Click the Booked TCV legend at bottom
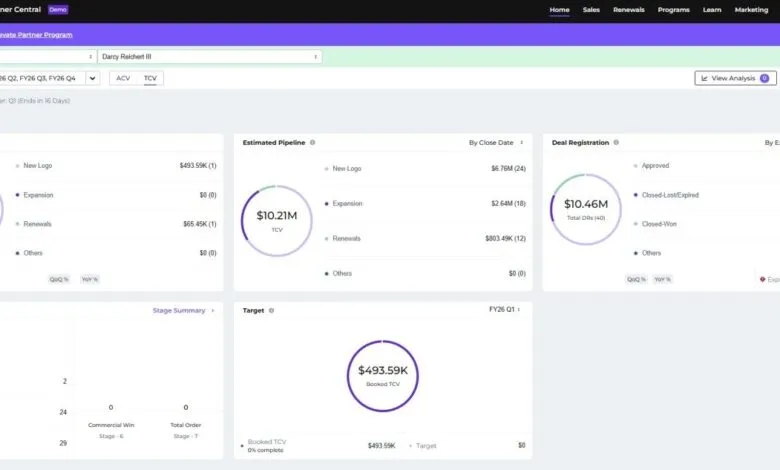The width and height of the screenshot is (780, 470). point(266,442)
